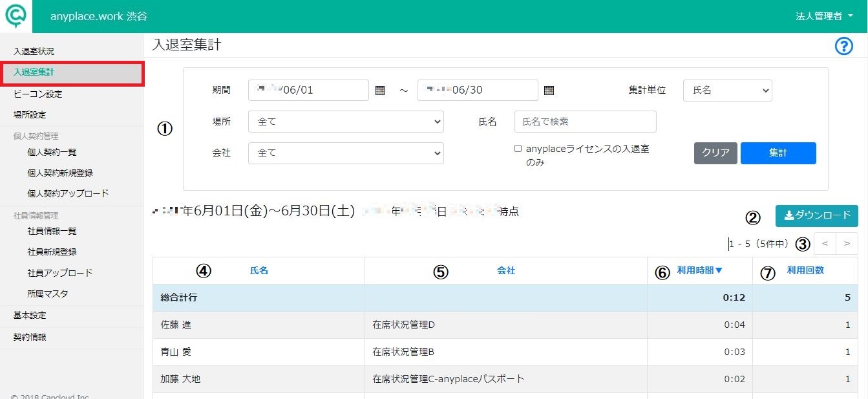Open 社員情報一覧 in the sidebar
The width and height of the screenshot is (868, 399).
click(x=52, y=232)
